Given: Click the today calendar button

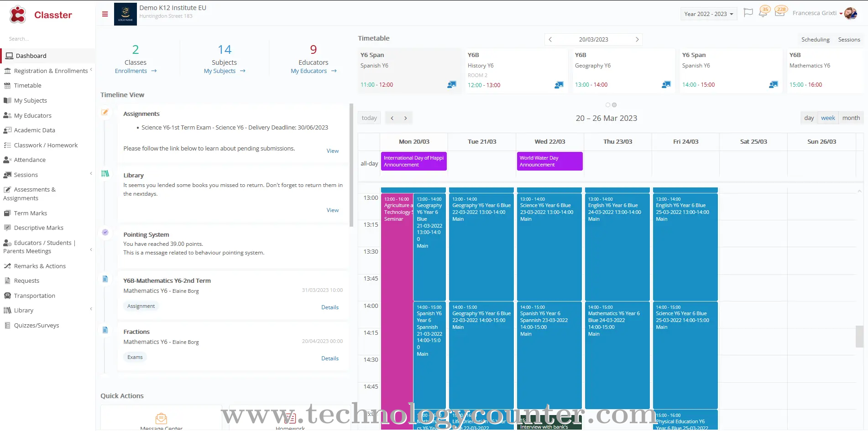Looking at the screenshot, I should 369,118.
